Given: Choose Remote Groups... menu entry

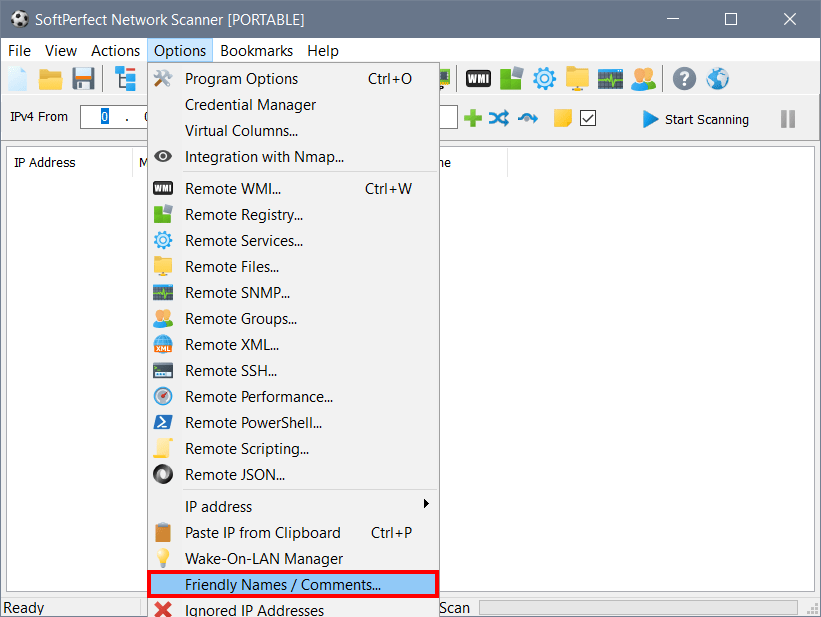Looking at the screenshot, I should tap(293, 319).
